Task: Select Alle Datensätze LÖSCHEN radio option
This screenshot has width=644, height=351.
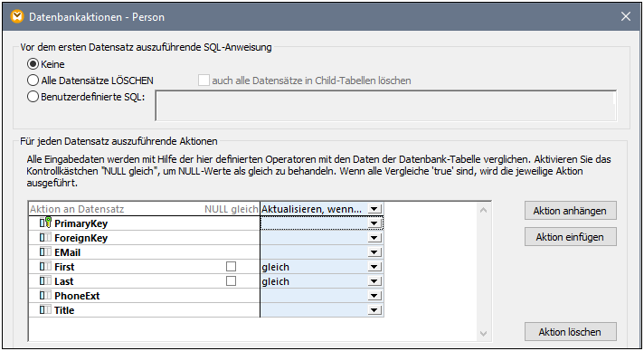Action: tap(33, 81)
